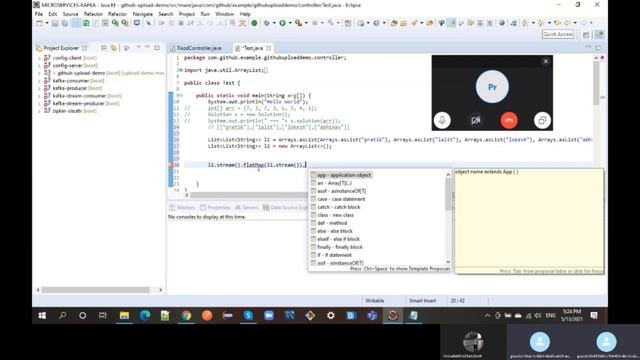Click the Quick Access field

558,34
